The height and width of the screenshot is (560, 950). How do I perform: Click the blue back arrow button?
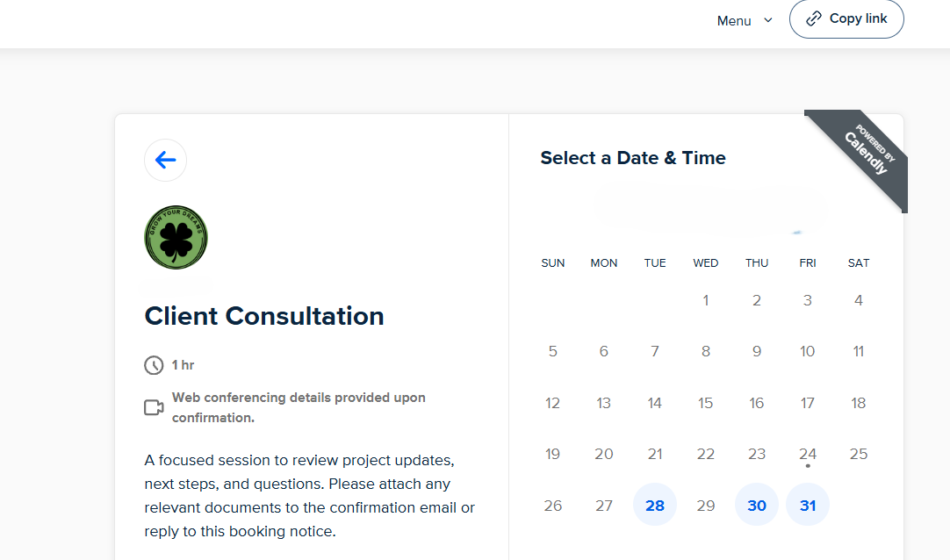point(165,160)
